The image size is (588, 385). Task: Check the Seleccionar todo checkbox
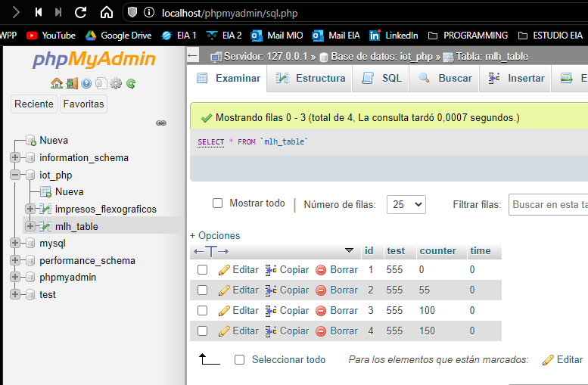pos(240,360)
